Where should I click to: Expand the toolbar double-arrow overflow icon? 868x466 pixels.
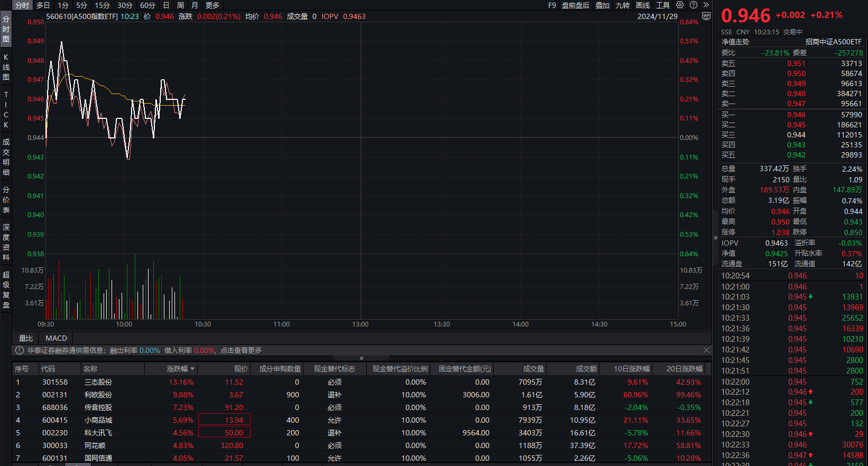click(x=706, y=5)
